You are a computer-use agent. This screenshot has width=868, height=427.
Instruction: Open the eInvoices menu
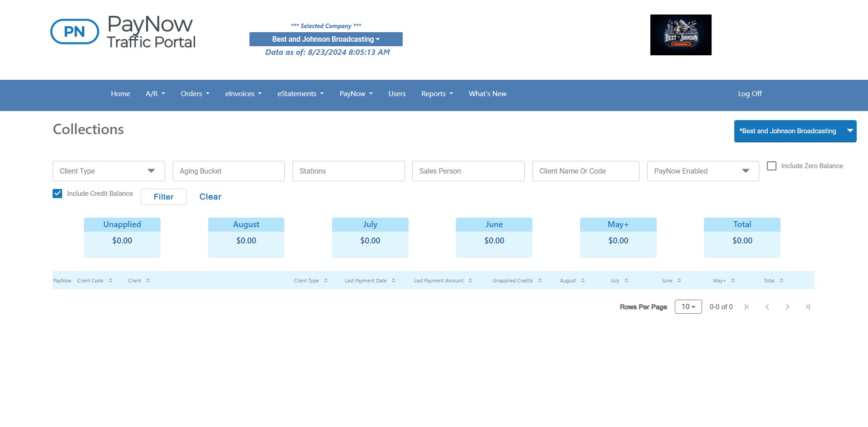[244, 94]
